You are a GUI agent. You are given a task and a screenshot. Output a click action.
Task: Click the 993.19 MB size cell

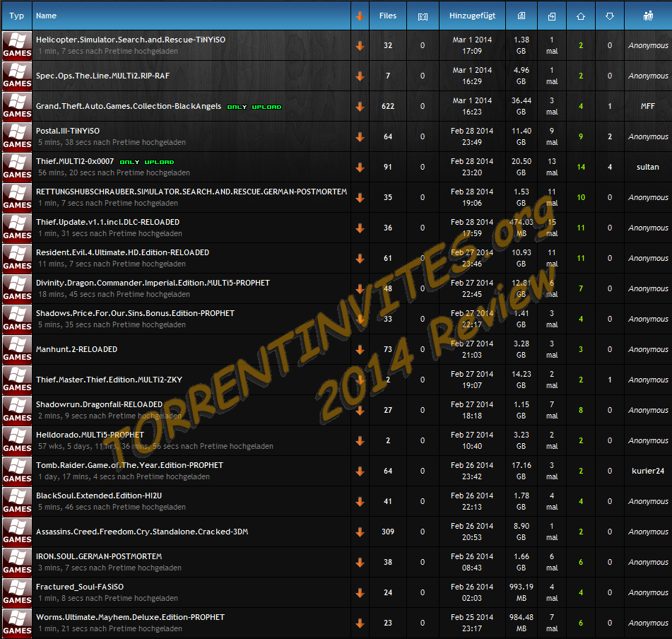521,593
